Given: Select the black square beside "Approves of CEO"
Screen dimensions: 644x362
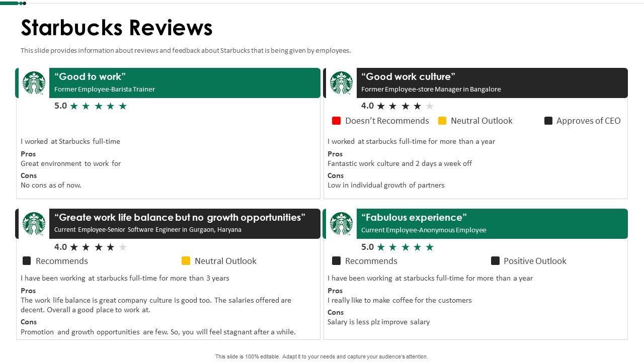Looking at the screenshot, I should pos(548,121).
